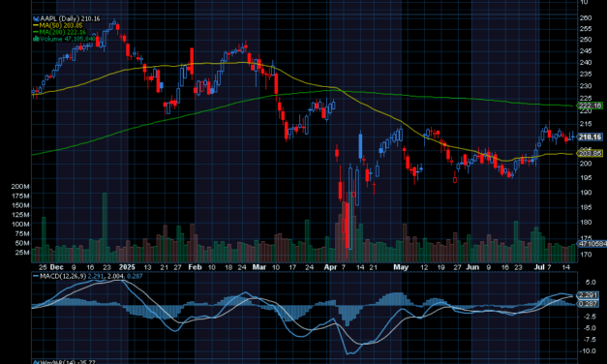The width and height of the screenshot is (607, 364).
Task: Click the 185 price axis label
Action: (586, 207)
